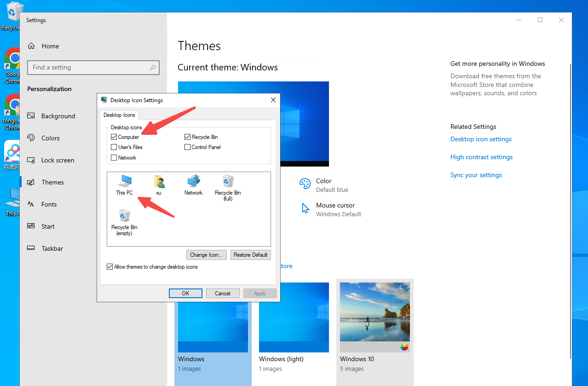Go to Colors settings page
The height and width of the screenshot is (386, 588).
pyautogui.click(x=51, y=138)
